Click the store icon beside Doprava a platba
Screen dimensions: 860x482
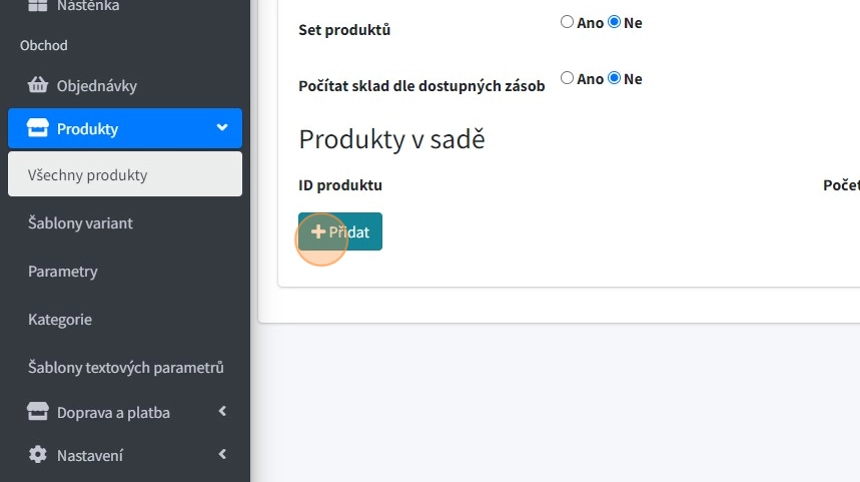[38, 412]
